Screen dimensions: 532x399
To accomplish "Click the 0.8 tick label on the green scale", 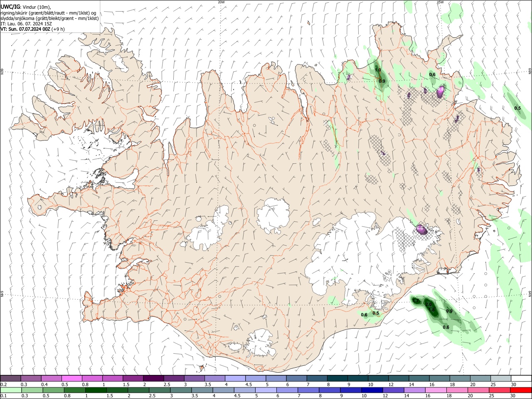I will tap(66, 396).
